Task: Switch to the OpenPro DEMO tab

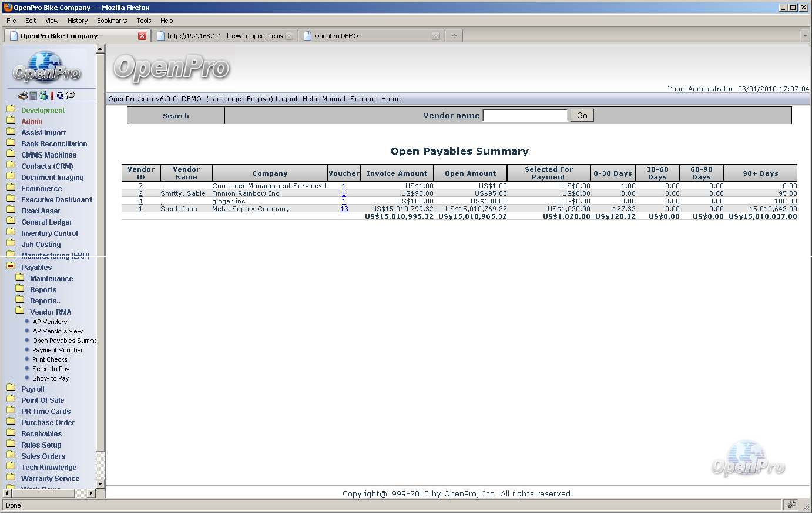Action: pyautogui.click(x=364, y=36)
